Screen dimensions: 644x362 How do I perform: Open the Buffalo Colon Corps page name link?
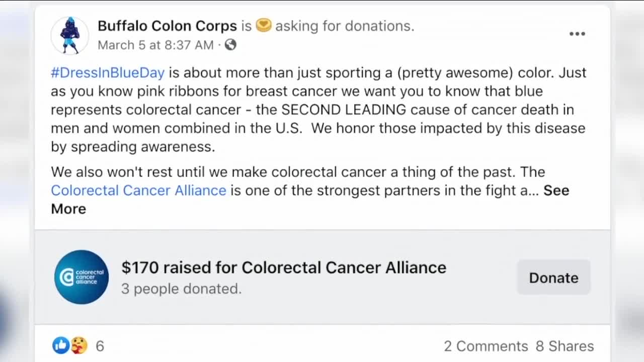(x=167, y=26)
